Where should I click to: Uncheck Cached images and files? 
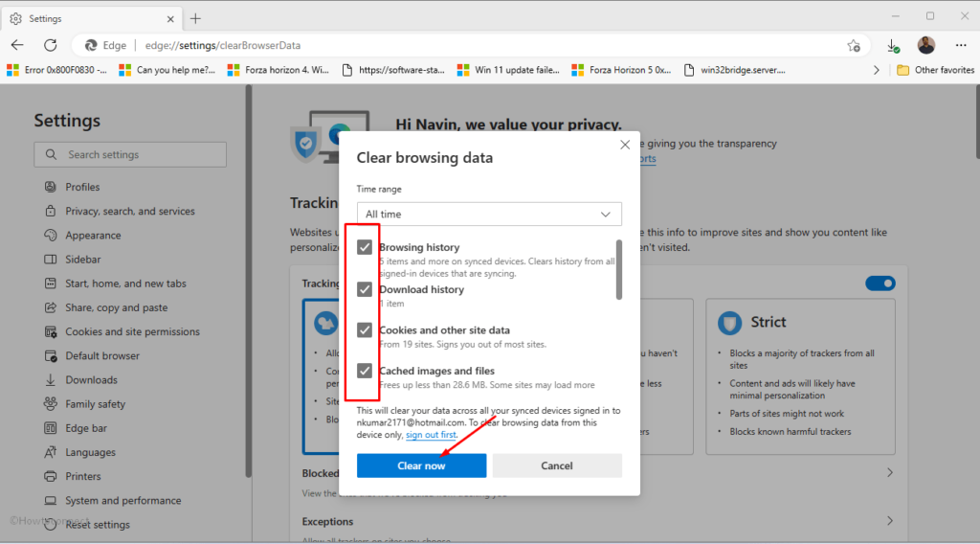(365, 371)
